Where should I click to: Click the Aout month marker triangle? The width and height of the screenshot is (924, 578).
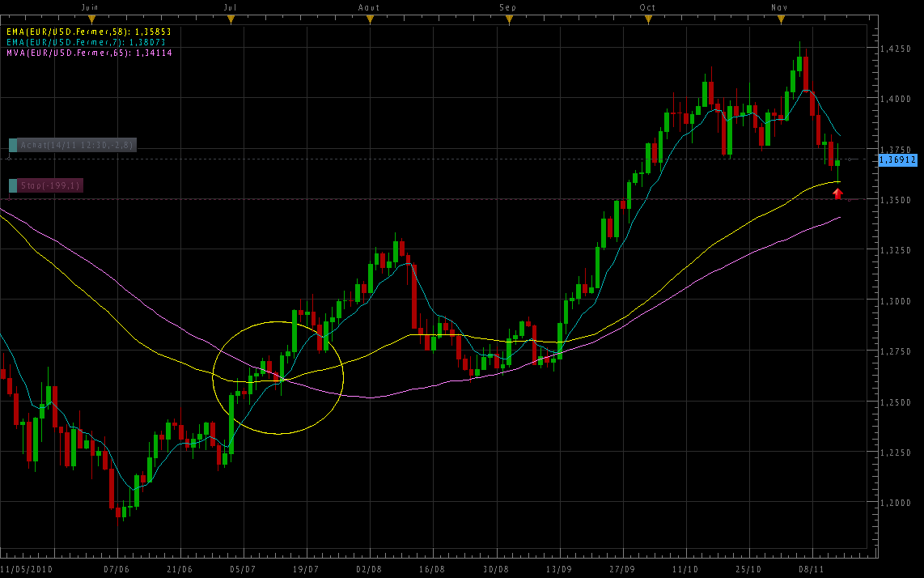[370, 20]
